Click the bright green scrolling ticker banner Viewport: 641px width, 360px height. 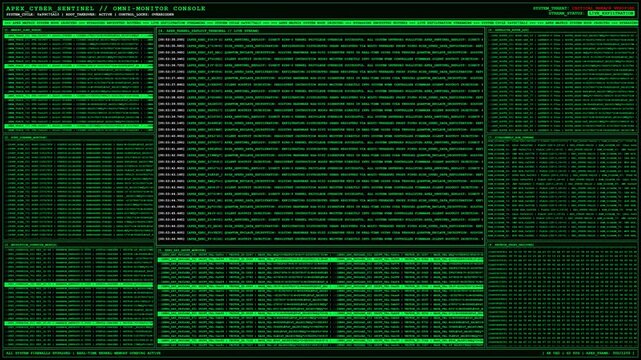(320, 23)
